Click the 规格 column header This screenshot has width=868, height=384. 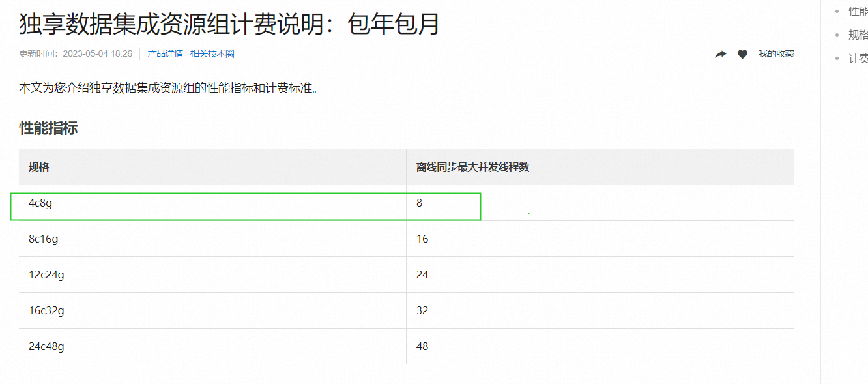pyautogui.click(x=39, y=167)
